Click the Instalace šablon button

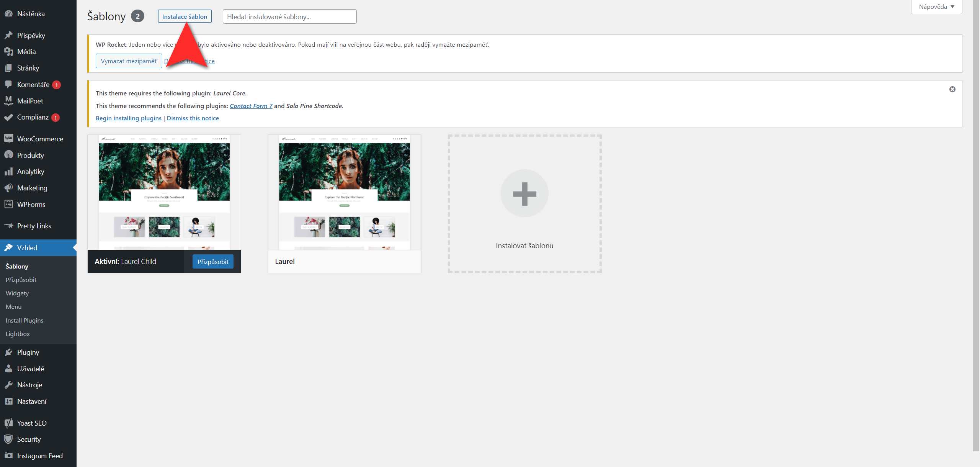click(x=185, y=16)
